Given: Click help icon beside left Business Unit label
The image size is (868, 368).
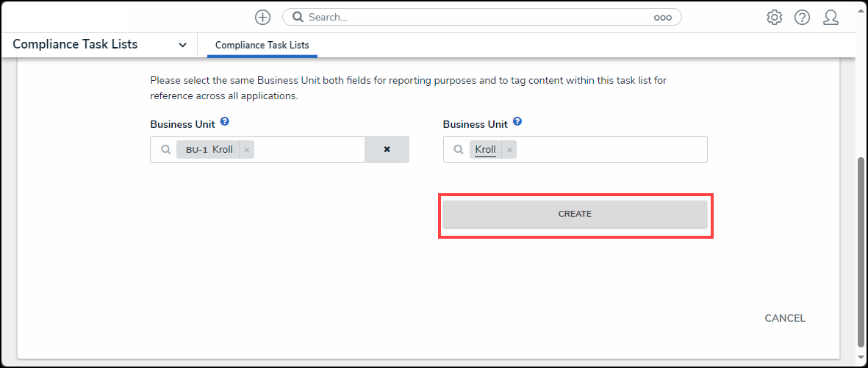Looking at the screenshot, I should coord(224,121).
